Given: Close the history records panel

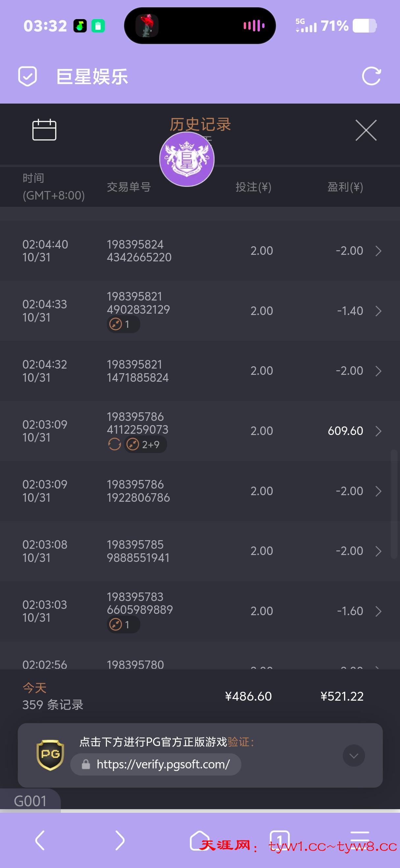Looking at the screenshot, I should pos(366,130).
